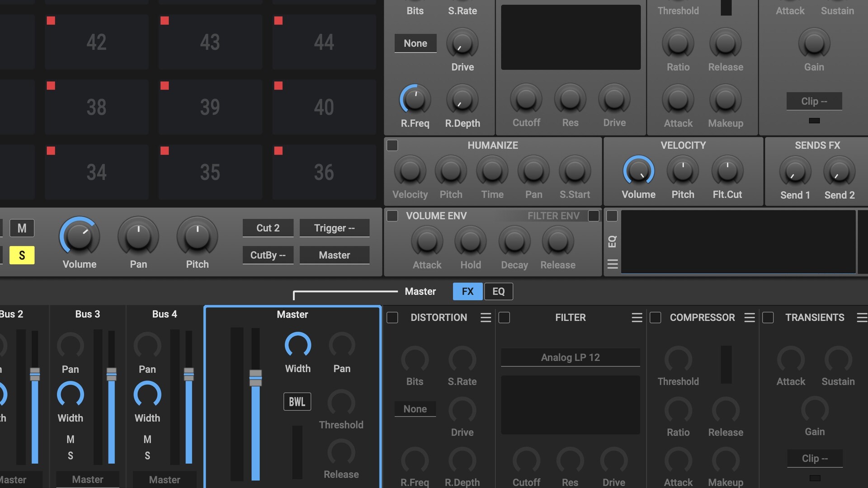Mute Bus 3 with its M button

(71, 439)
